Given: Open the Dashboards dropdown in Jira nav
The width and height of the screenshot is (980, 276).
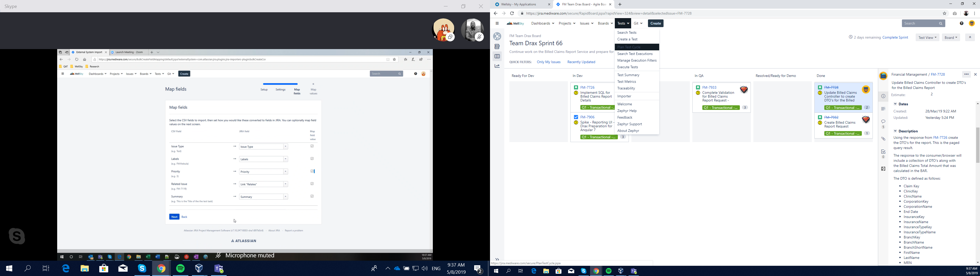Looking at the screenshot, I should [543, 23].
